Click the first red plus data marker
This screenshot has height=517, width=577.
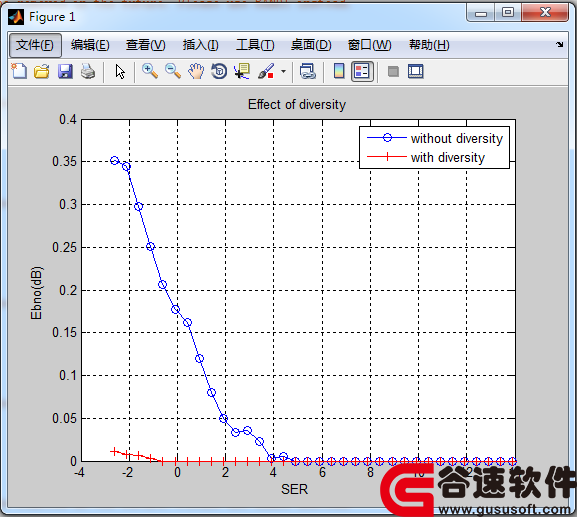click(114, 451)
